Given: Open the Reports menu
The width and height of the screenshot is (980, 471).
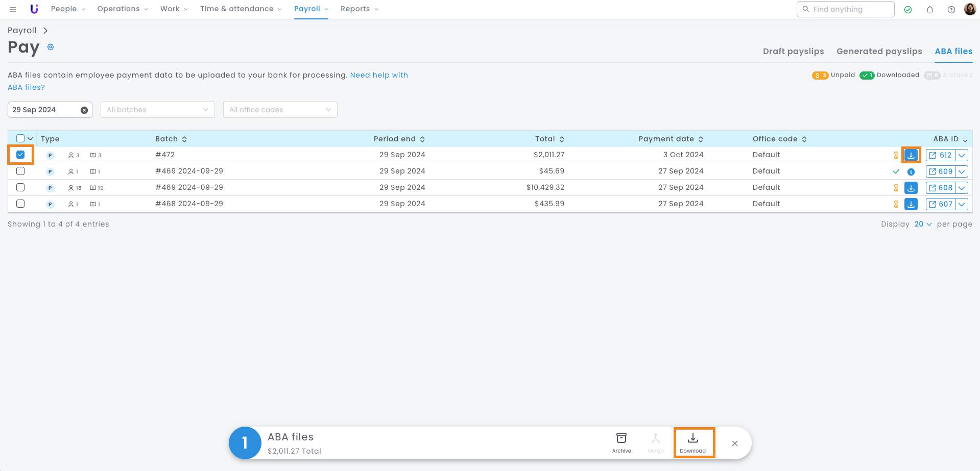Looking at the screenshot, I should 359,9.
